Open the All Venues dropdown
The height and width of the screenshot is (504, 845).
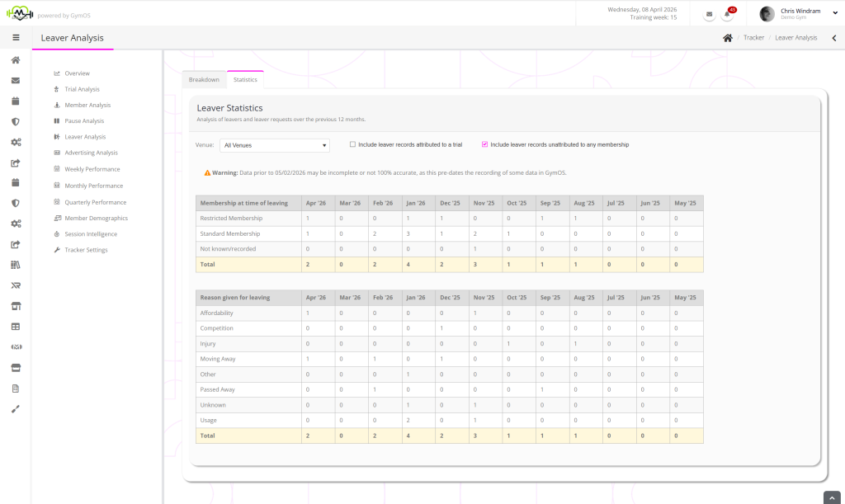click(x=274, y=145)
